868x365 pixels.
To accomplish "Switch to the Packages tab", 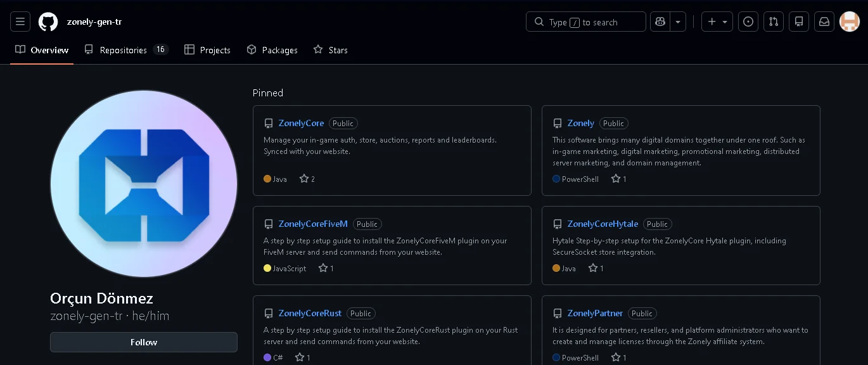I will [x=272, y=50].
